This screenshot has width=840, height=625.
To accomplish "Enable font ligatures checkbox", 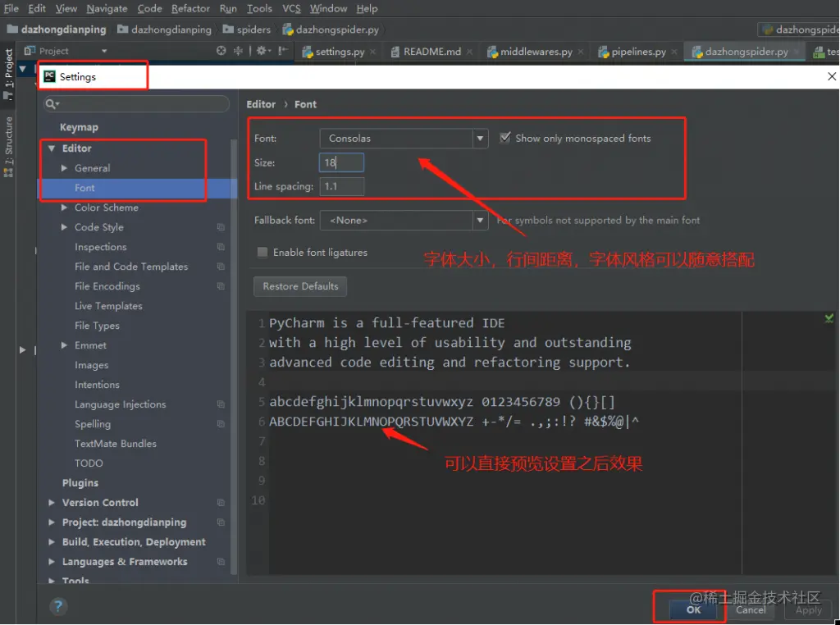I will 262,253.
